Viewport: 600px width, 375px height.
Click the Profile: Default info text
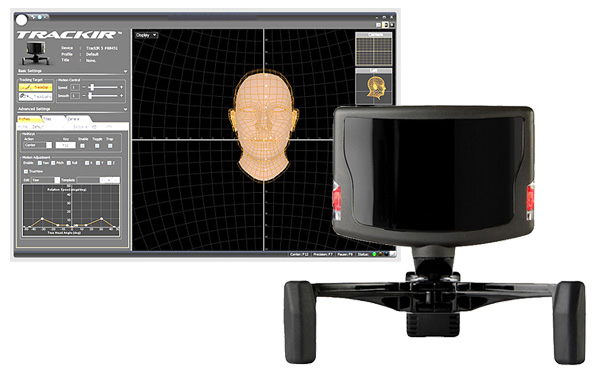80,54
